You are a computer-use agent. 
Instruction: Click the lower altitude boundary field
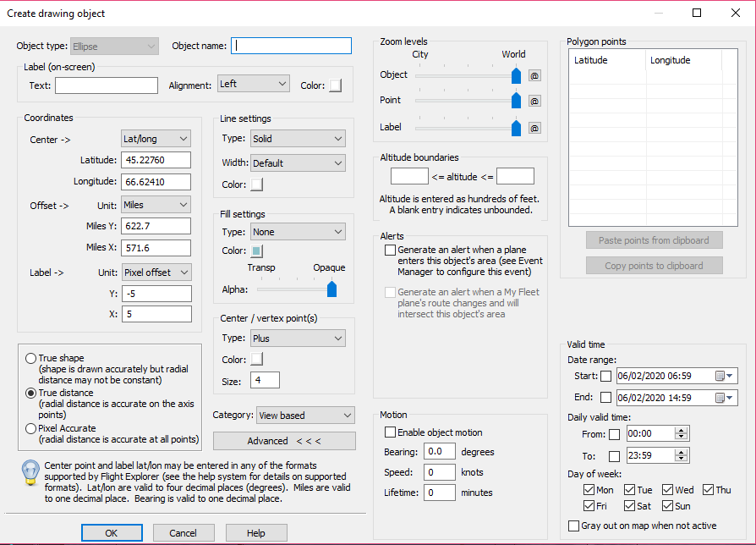tap(409, 176)
